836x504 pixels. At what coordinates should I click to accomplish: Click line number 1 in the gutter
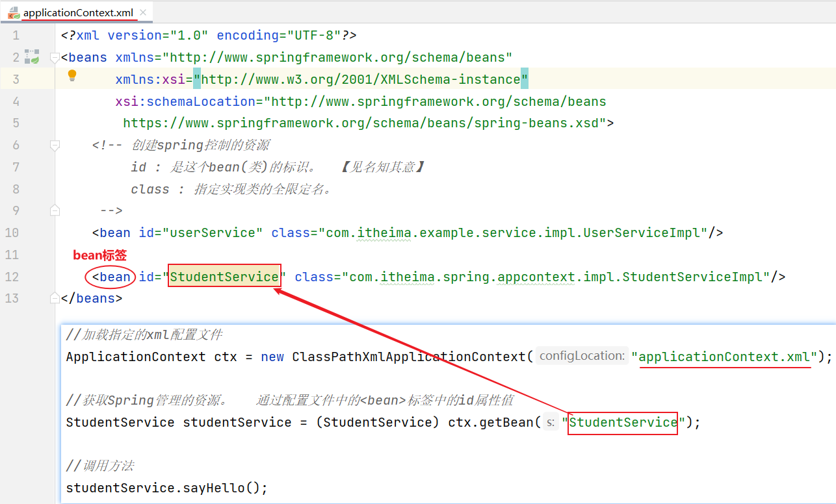click(x=16, y=36)
